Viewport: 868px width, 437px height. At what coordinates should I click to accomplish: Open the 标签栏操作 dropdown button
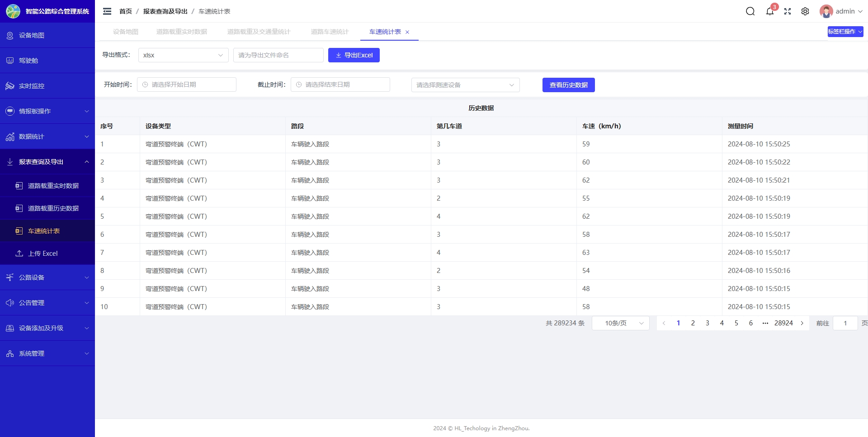pyautogui.click(x=845, y=32)
